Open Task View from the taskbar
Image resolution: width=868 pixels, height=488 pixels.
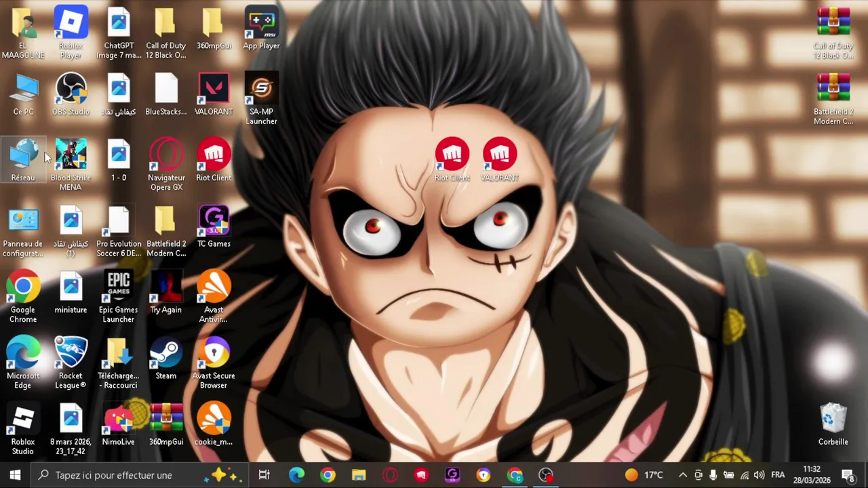(264, 475)
